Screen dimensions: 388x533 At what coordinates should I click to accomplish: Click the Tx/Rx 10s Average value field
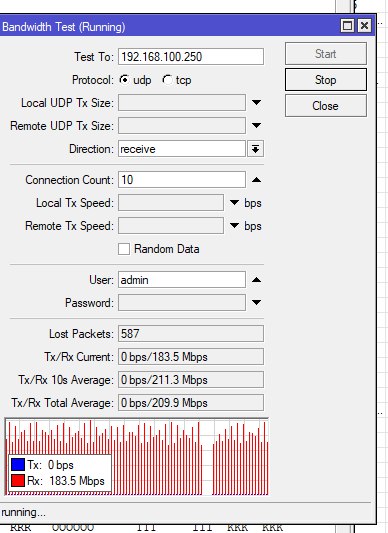(x=191, y=380)
